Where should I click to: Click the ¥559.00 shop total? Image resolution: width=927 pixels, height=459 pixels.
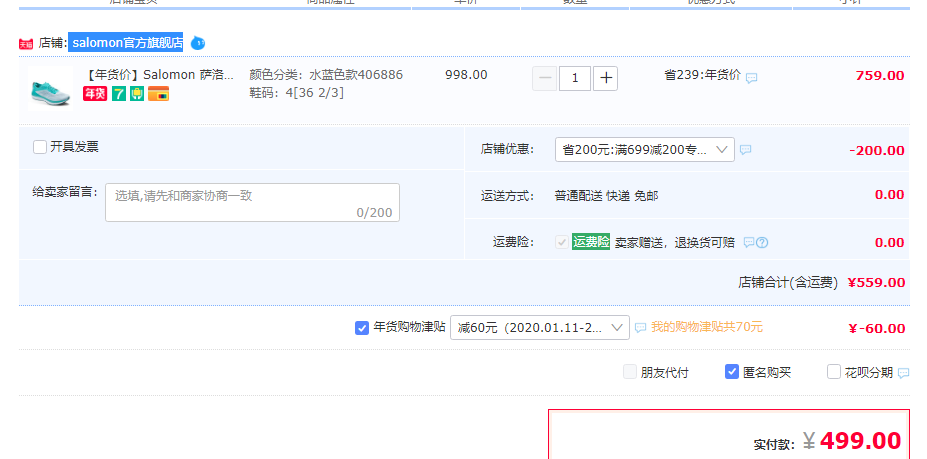876,283
